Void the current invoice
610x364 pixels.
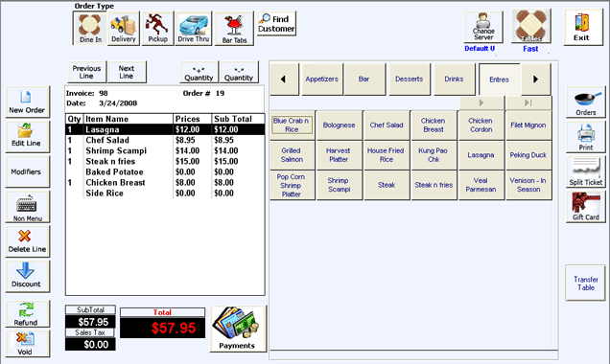tap(27, 344)
